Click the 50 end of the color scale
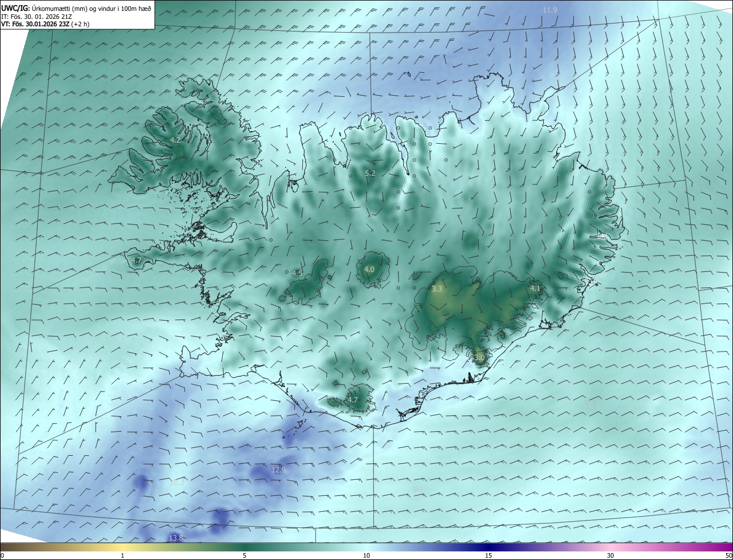The image size is (733, 560). tap(728, 555)
